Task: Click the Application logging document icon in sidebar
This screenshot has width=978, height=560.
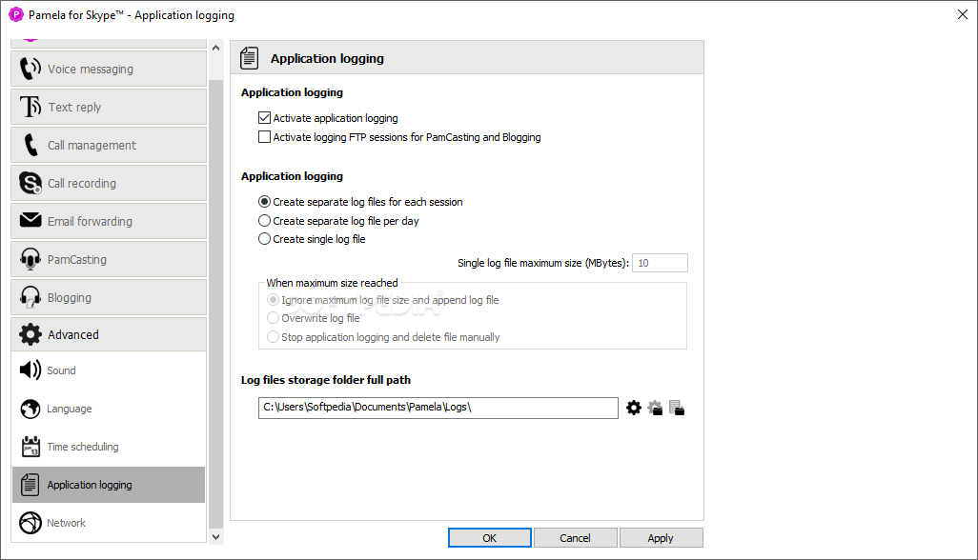Action: 30,485
